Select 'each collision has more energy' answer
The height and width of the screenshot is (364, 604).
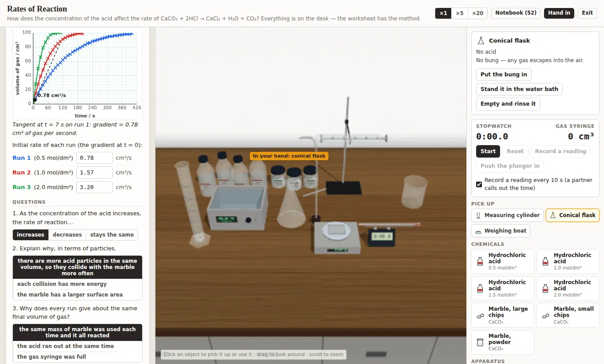coord(62,284)
